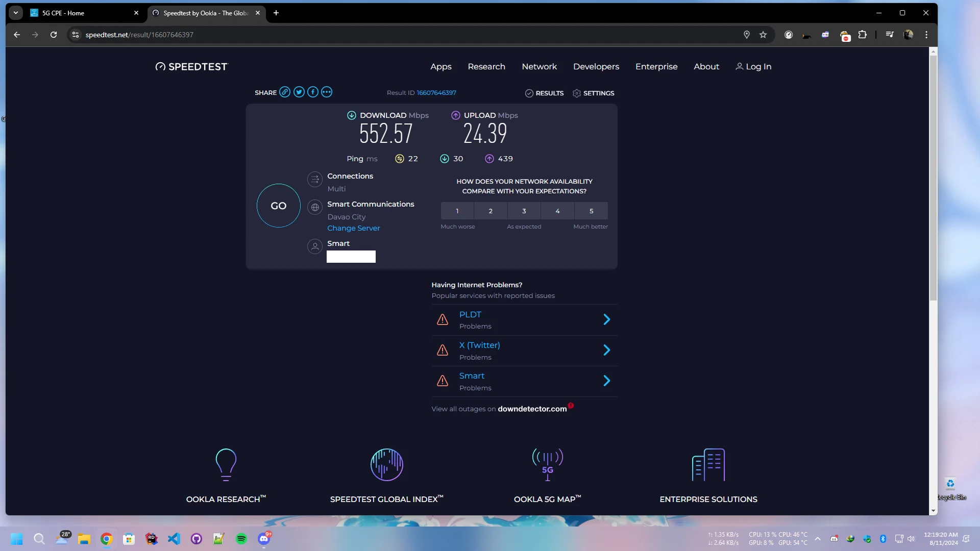980x551 pixels.
Task: Open the Bluetooth tray icon
Action: [x=883, y=539]
